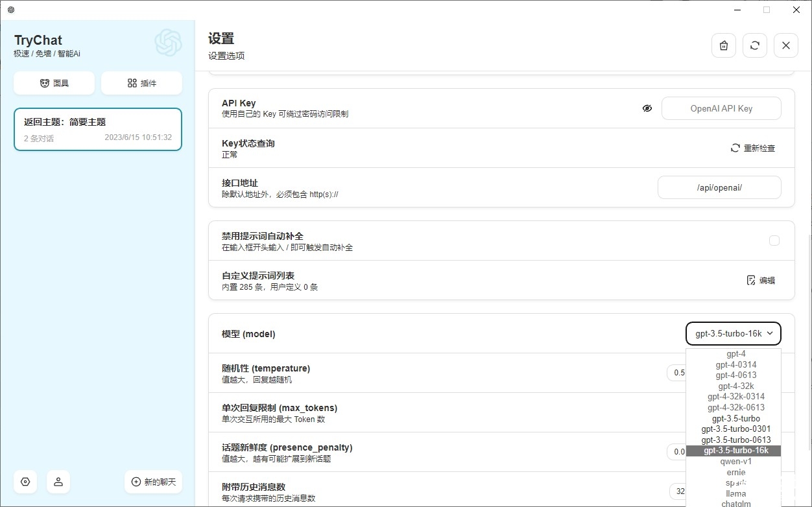Choose qwen-v1 from the model list
This screenshot has height=507, width=812.
tap(734, 461)
